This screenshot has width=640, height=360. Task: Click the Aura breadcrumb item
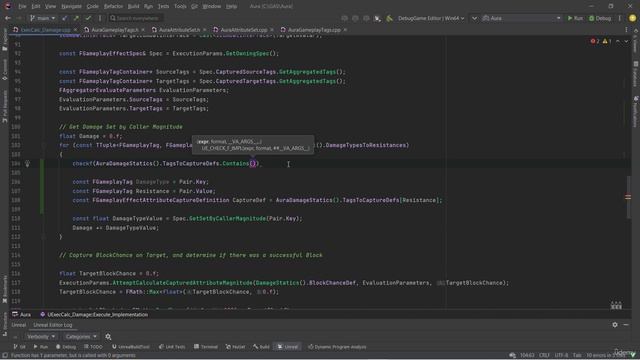pyautogui.click(x=22, y=315)
